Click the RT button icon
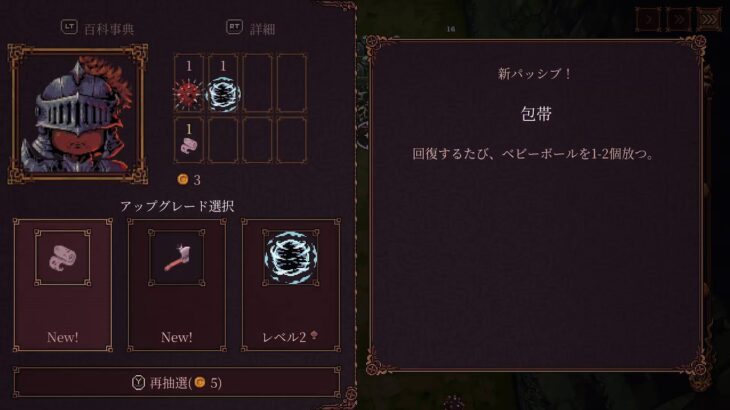The image size is (730, 410). click(x=234, y=27)
